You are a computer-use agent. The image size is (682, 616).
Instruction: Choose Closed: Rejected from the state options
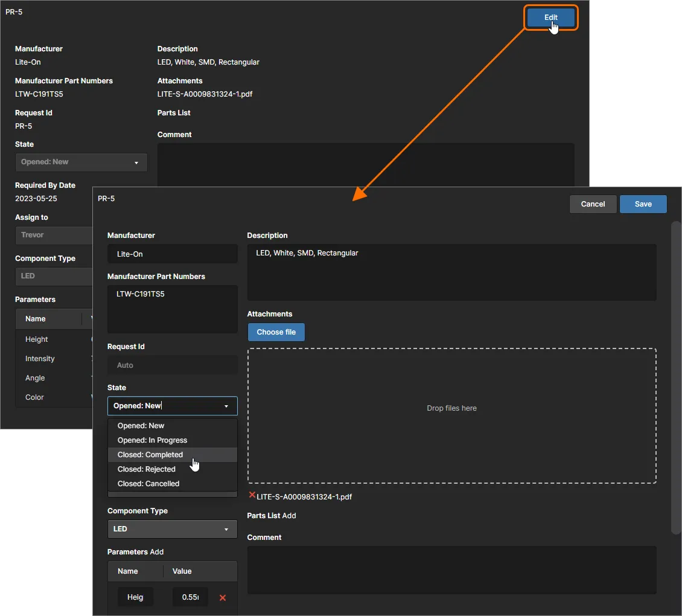[146, 469]
